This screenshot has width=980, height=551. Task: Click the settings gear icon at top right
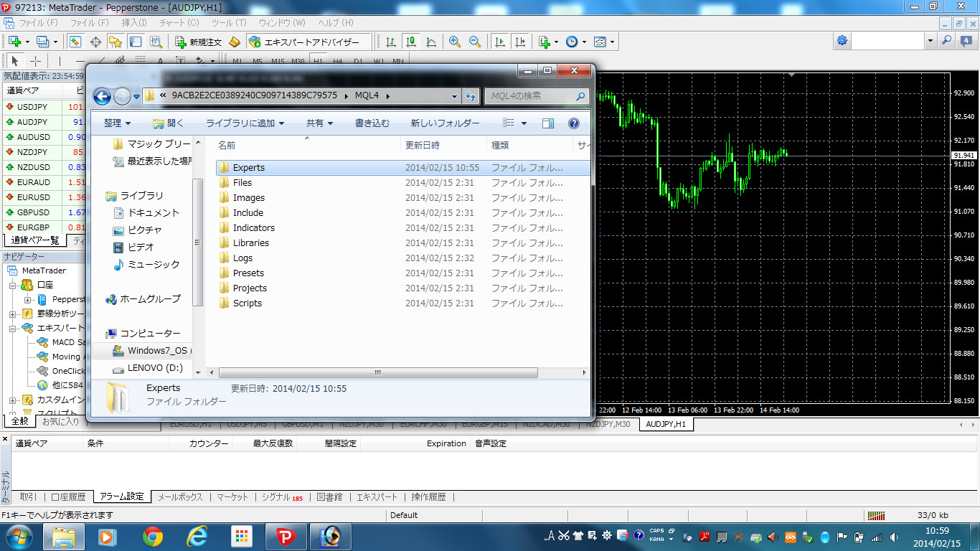coord(842,41)
